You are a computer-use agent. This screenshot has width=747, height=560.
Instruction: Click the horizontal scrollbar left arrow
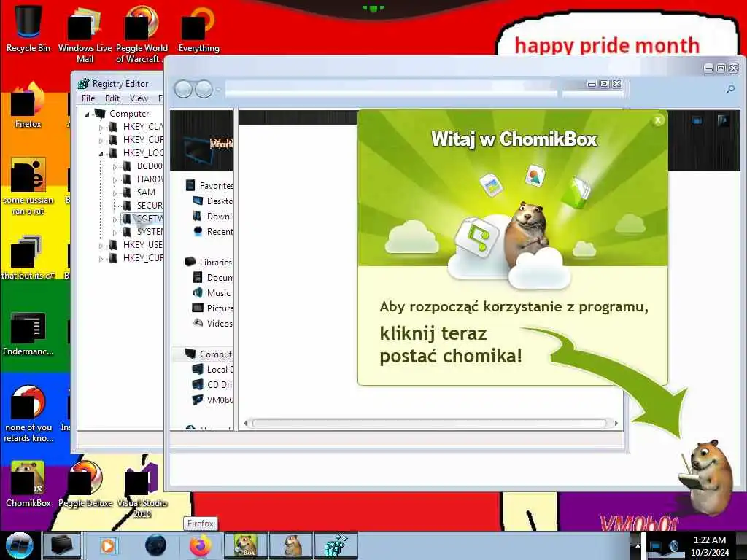coord(245,423)
